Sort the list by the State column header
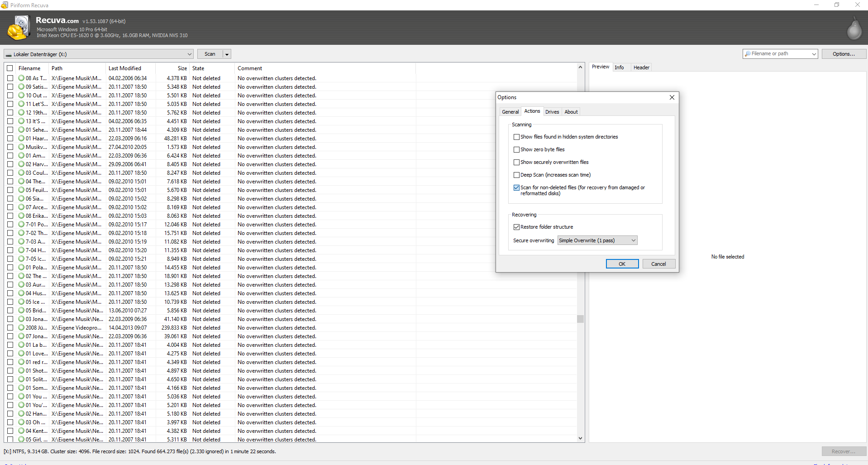The image size is (868, 465). click(x=212, y=68)
